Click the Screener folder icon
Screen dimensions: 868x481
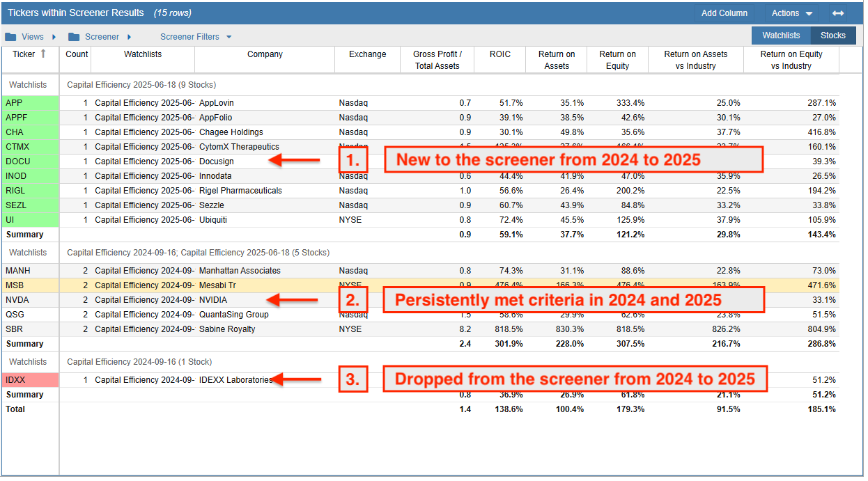click(74, 37)
